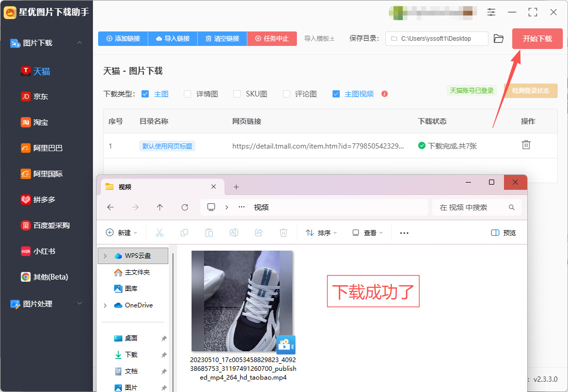
Task: Enable the 详情图 checkbox
Action: click(187, 94)
